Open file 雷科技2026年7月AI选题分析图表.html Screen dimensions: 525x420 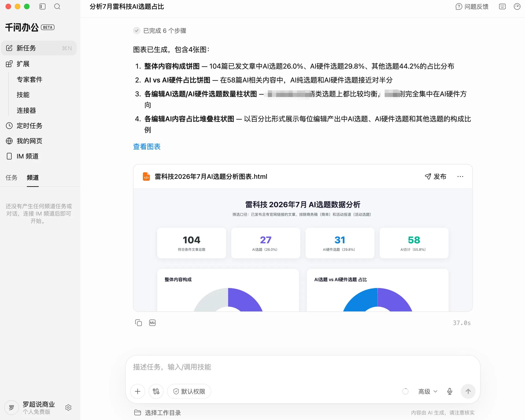point(211,177)
